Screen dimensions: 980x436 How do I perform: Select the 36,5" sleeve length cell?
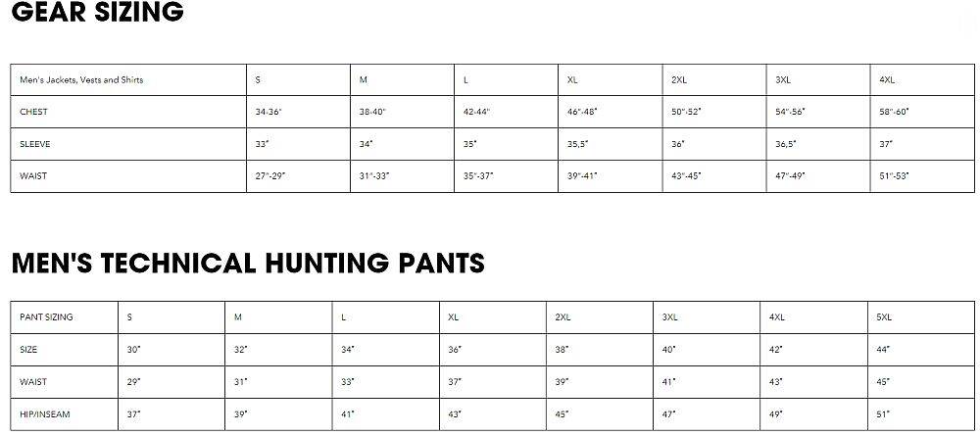tap(785, 144)
